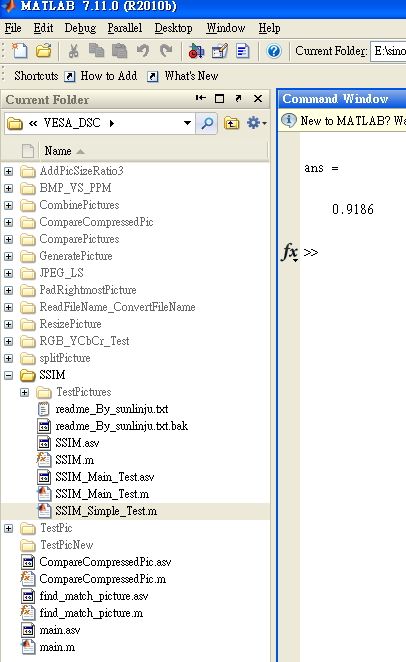Expand the AddPicSizeRatio3 folder
The image size is (406, 662).
pos(8,171)
